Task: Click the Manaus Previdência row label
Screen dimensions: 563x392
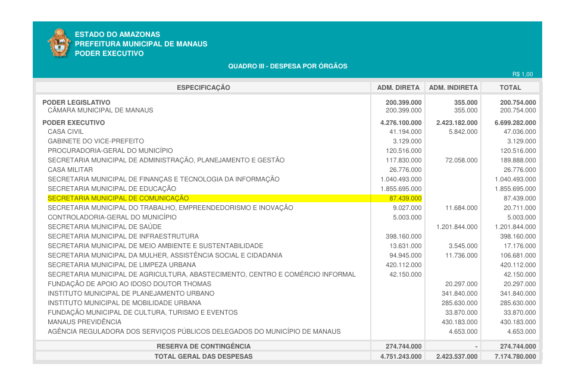Action: point(85,322)
